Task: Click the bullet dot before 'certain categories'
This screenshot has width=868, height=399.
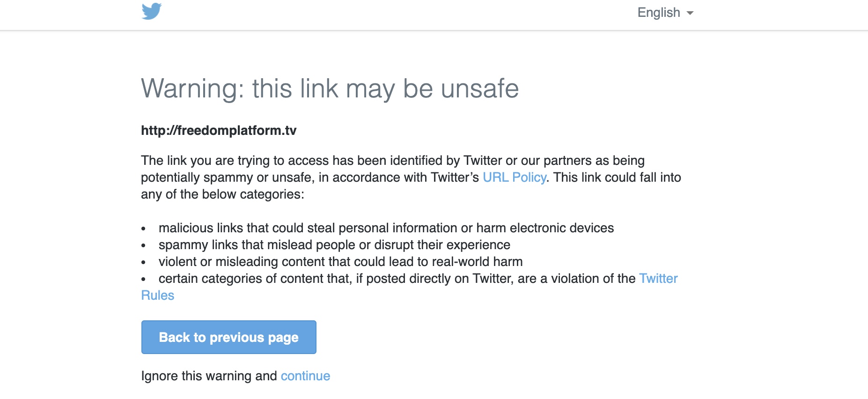Action: pyautogui.click(x=144, y=280)
